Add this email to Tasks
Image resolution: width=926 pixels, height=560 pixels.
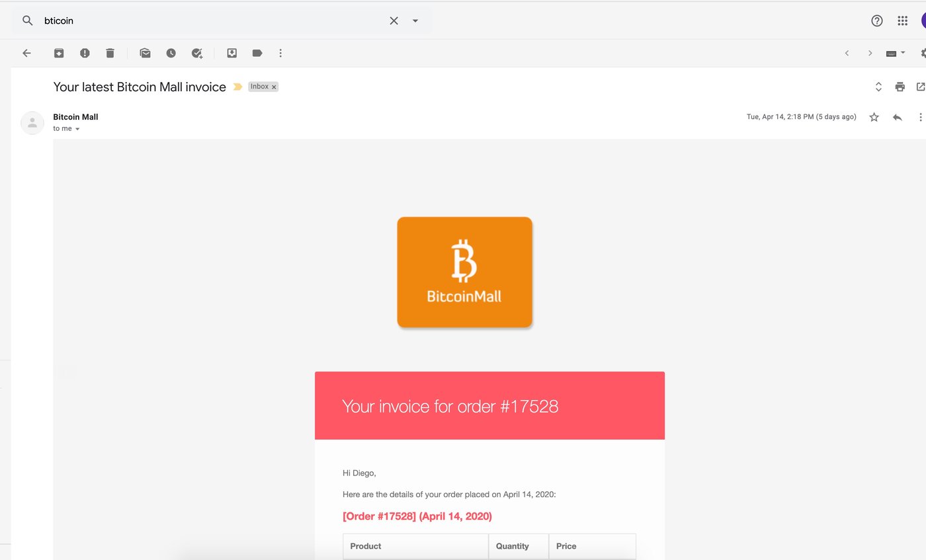197,53
